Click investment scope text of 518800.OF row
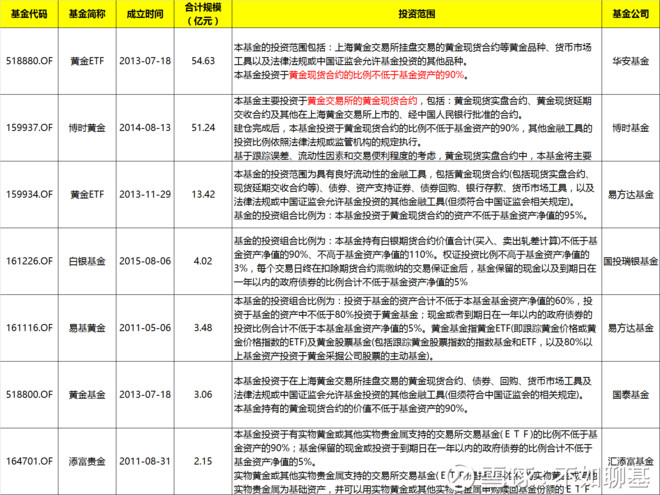 [x=413, y=395]
